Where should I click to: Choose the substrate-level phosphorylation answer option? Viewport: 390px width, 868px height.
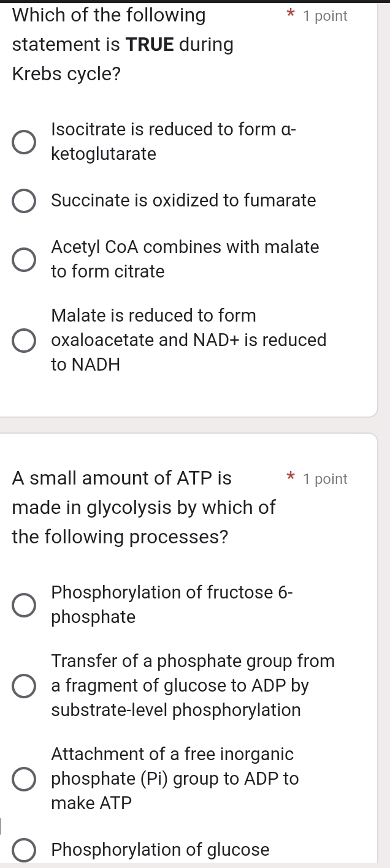[23, 685]
